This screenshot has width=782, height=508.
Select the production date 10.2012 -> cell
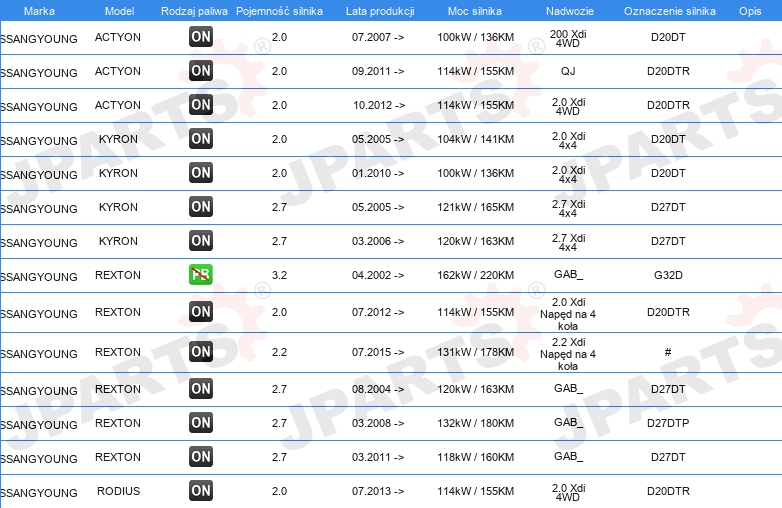pos(379,105)
